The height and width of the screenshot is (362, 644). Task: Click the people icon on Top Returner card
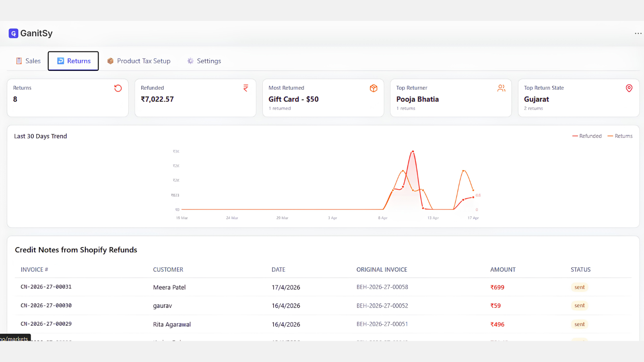pos(501,88)
